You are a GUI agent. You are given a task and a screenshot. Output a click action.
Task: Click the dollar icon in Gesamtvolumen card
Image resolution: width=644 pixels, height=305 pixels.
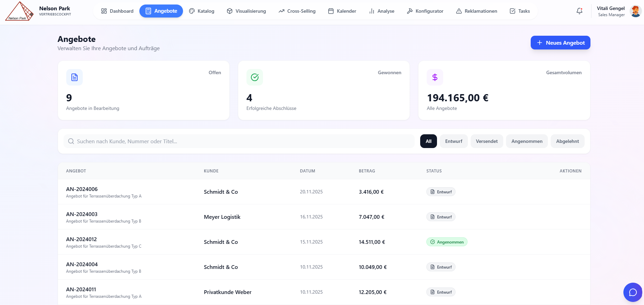click(x=435, y=77)
